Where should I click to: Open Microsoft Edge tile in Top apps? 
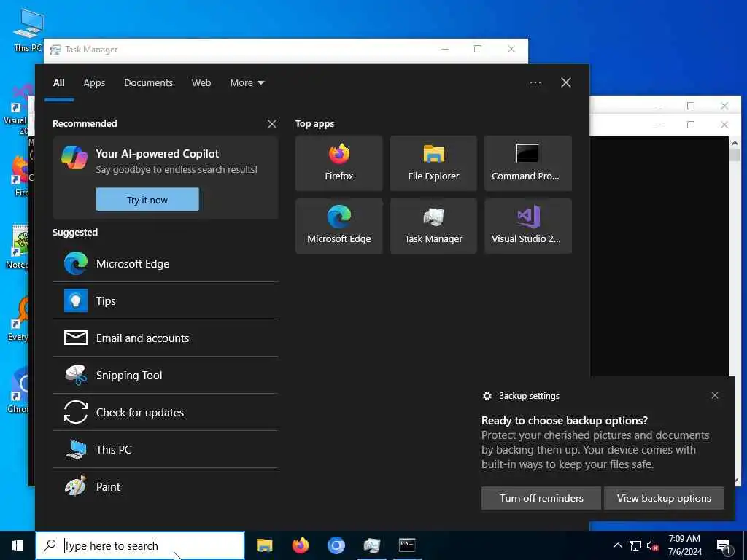coord(338,226)
